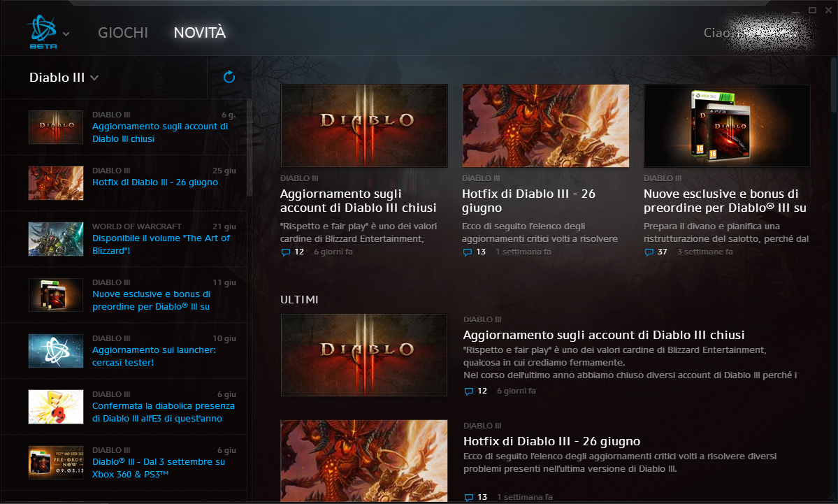The image size is (838, 504).
Task: Open the Xbox 360 and PS3 box art thumbnail
Action: click(727, 126)
